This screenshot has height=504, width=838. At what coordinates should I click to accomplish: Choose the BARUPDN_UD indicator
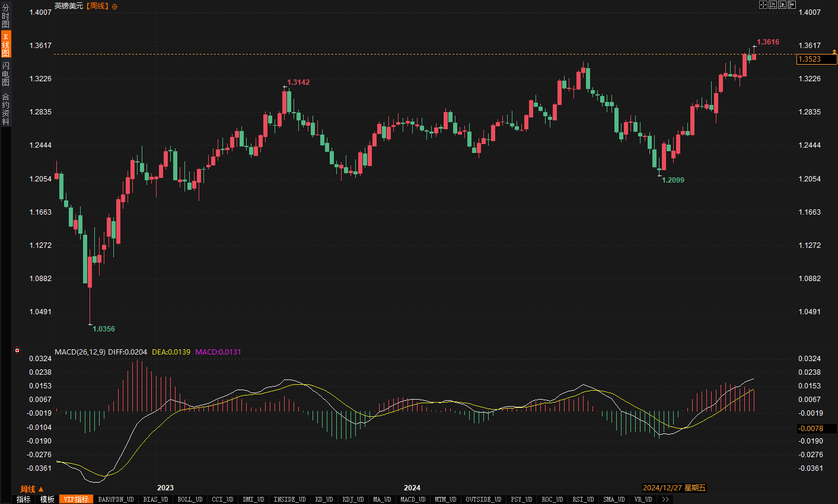116,499
